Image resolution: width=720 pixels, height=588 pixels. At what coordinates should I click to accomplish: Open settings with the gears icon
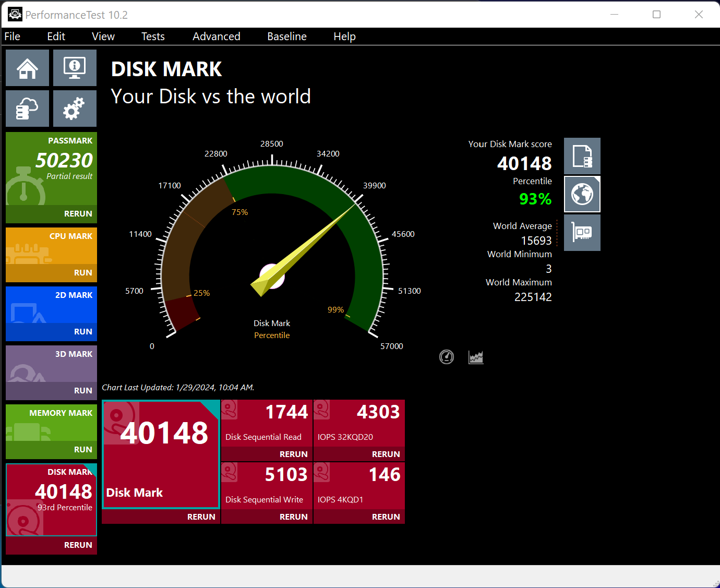point(75,109)
